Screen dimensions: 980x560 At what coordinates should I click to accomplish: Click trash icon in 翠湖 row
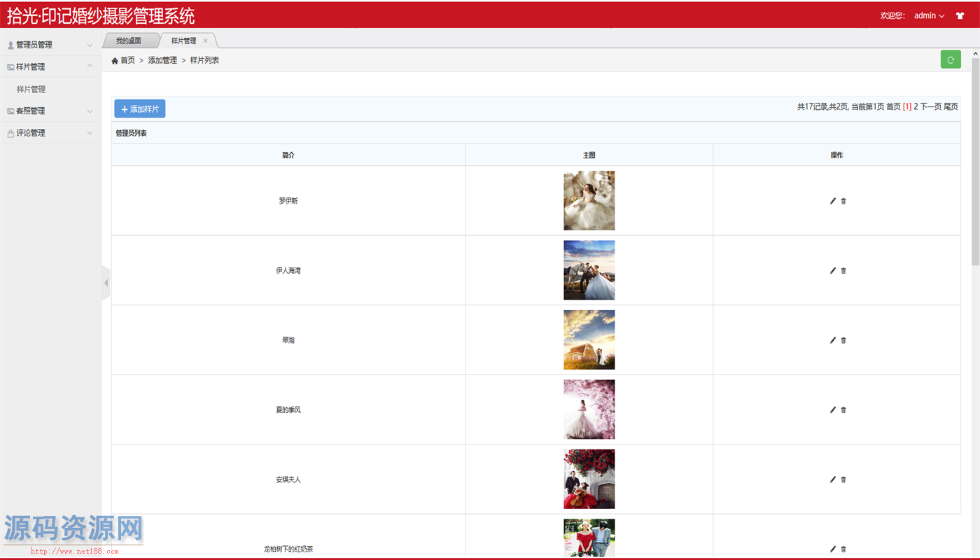point(843,340)
